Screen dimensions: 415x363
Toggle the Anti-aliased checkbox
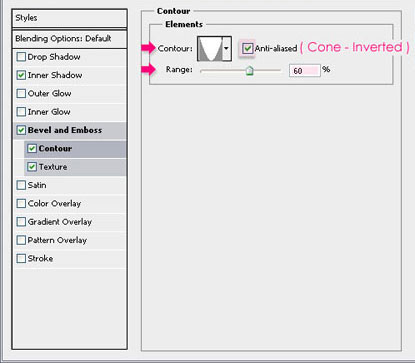click(247, 48)
